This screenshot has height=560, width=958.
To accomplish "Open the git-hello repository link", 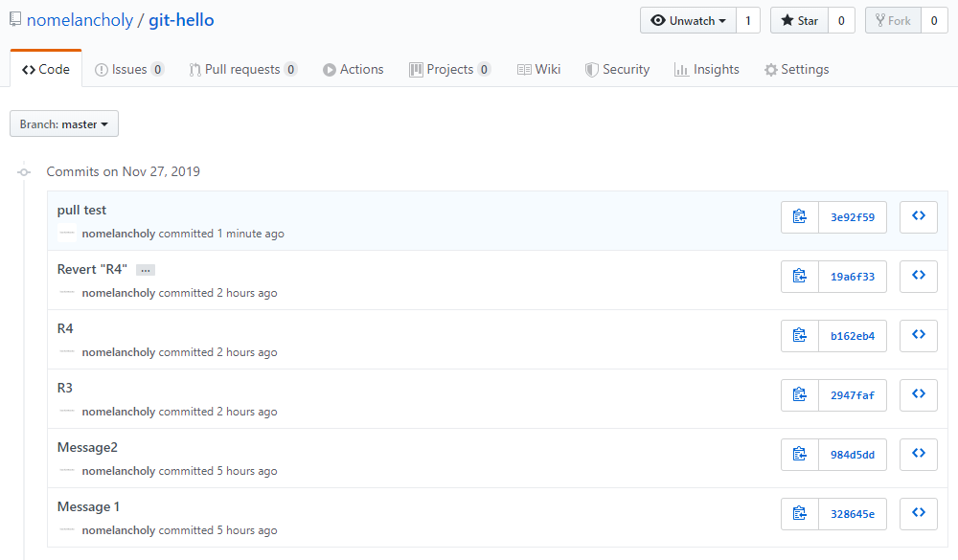I will point(181,20).
